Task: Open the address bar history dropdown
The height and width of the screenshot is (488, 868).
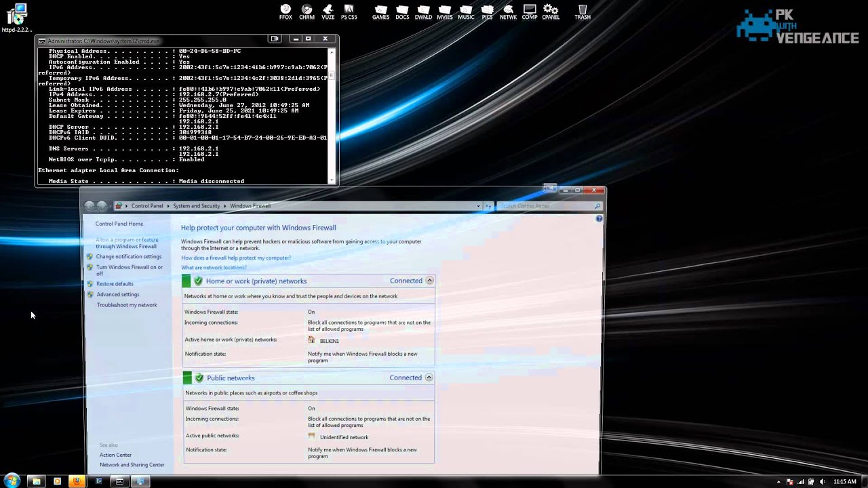Action: click(478, 206)
